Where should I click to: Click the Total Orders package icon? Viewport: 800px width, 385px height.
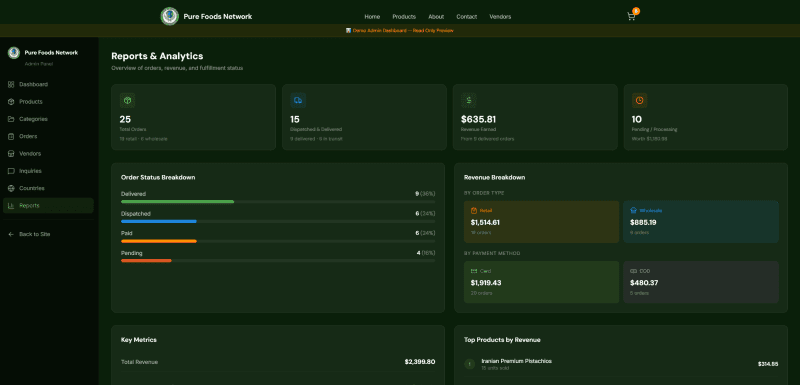coord(128,100)
